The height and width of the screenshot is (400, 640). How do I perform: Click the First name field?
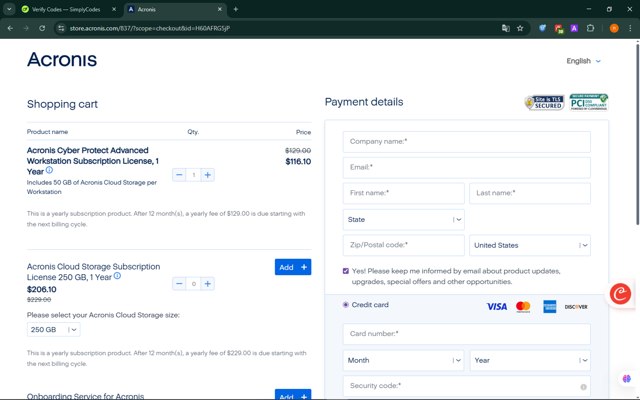point(404,193)
